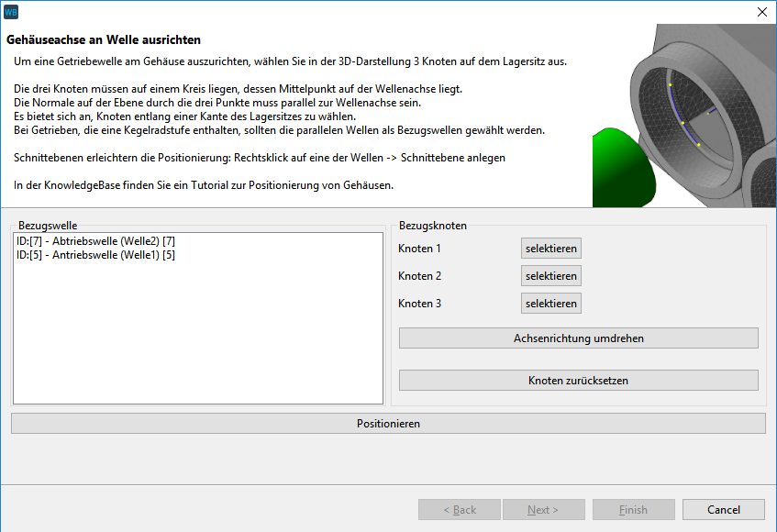Go back with the Back button

click(x=460, y=510)
